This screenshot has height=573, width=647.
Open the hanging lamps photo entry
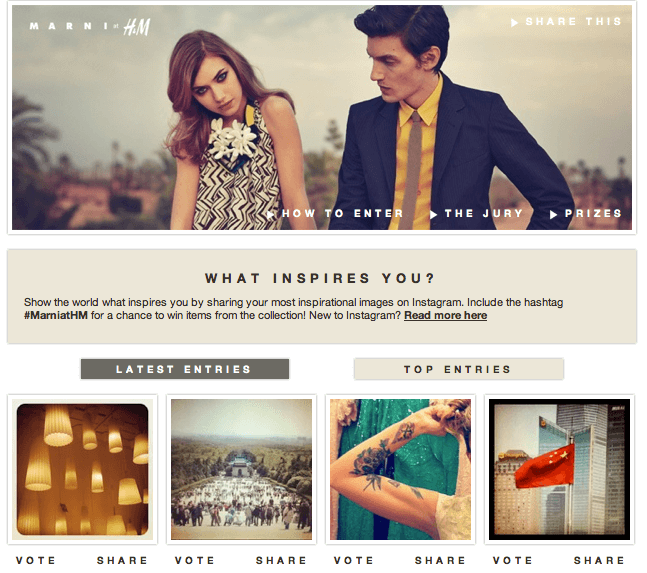pos(83,469)
